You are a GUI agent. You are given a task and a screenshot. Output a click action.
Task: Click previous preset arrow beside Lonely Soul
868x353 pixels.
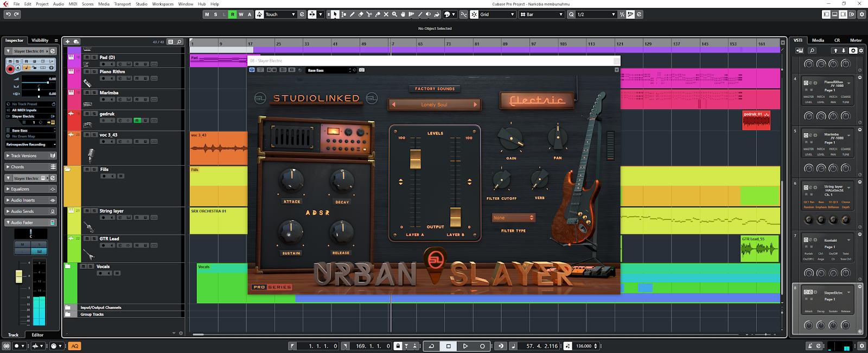(393, 104)
